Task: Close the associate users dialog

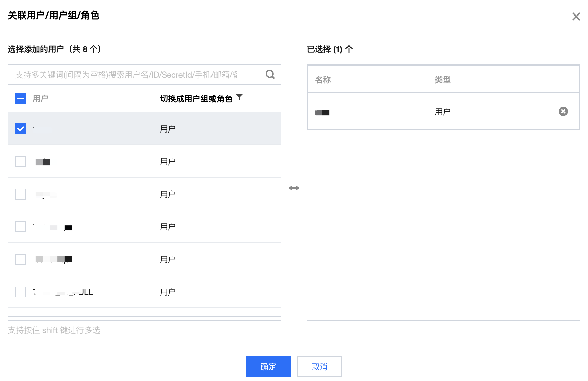Action: [576, 17]
